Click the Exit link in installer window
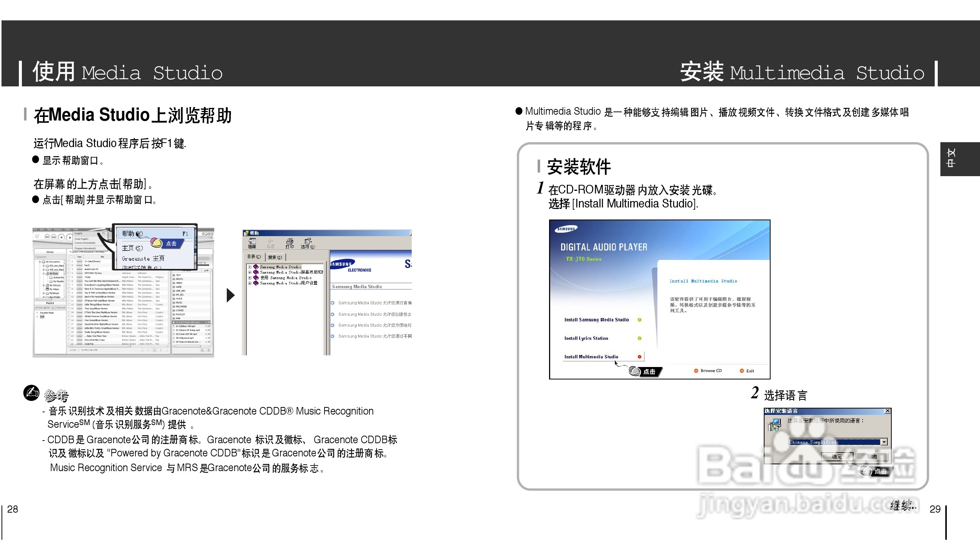980x559 pixels. [749, 371]
